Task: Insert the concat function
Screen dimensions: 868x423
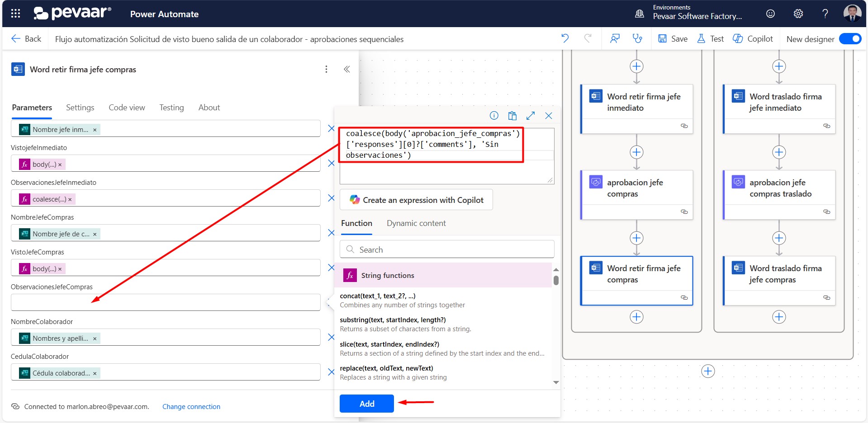Action: coord(443,301)
